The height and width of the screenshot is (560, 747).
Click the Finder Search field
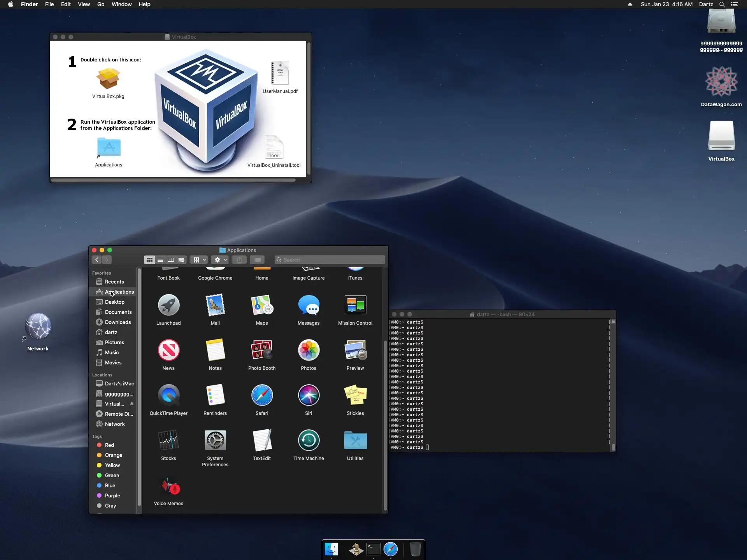tap(331, 260)
